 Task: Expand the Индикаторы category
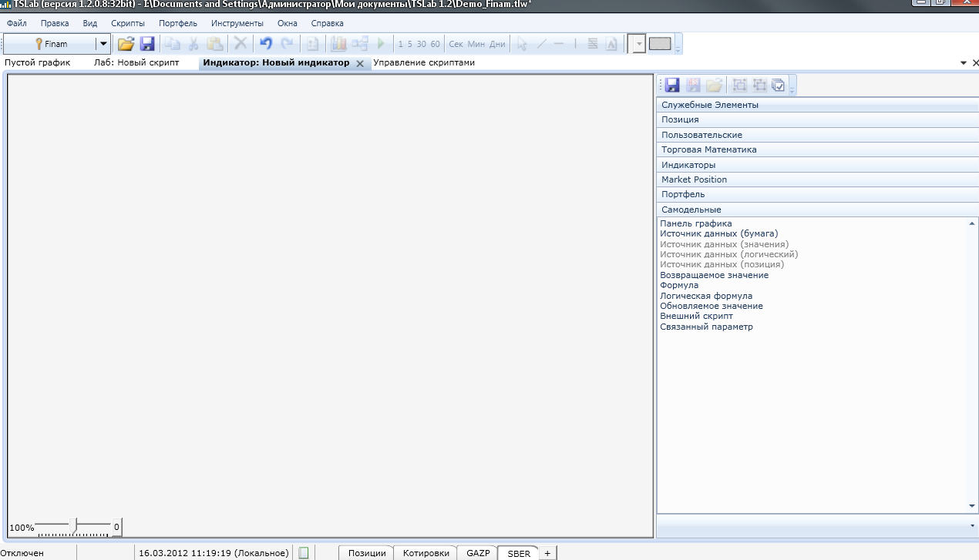[x=688, y=165]
